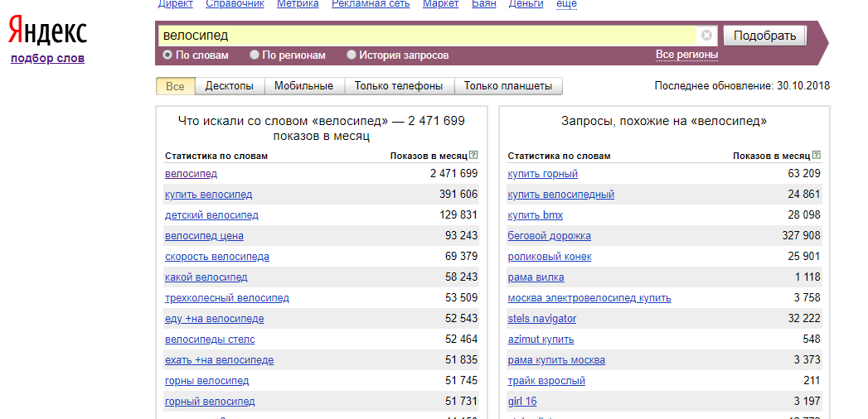Image resolution: width=868 pixels, height=419 pixels.
Task: Open 'москва электровелосипед купить' similar query
Action: pos(589,298)
